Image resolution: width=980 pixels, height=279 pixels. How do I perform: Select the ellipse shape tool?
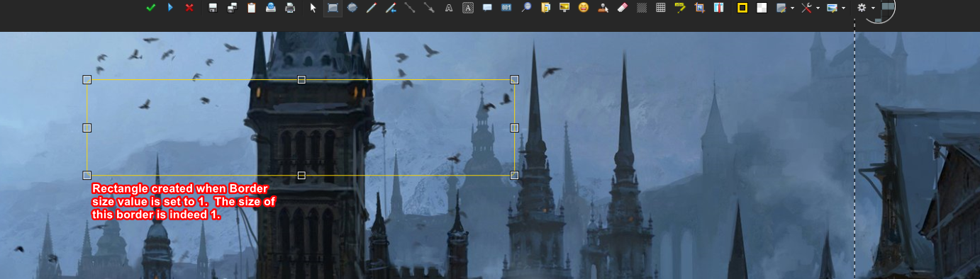(352, 8)
